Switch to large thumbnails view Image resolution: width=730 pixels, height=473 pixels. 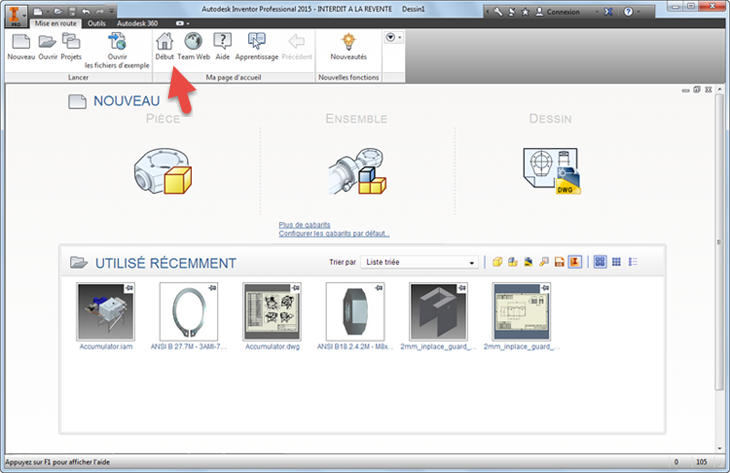click(600, 262)
